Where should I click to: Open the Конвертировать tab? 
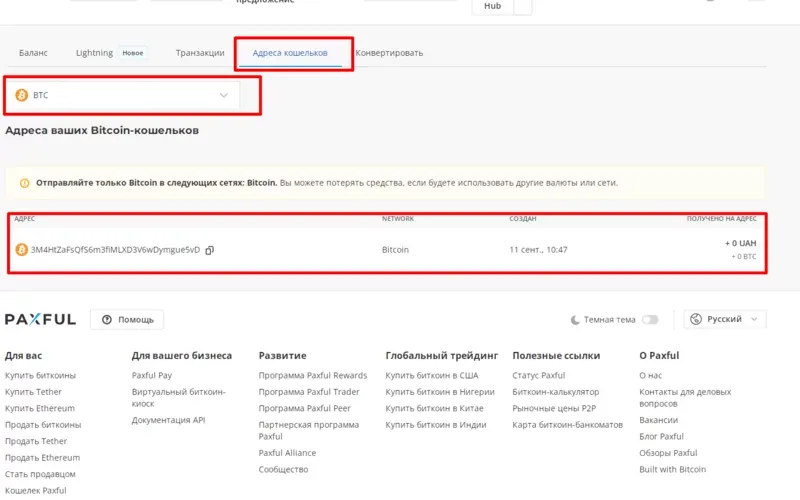tap(389, 53)
